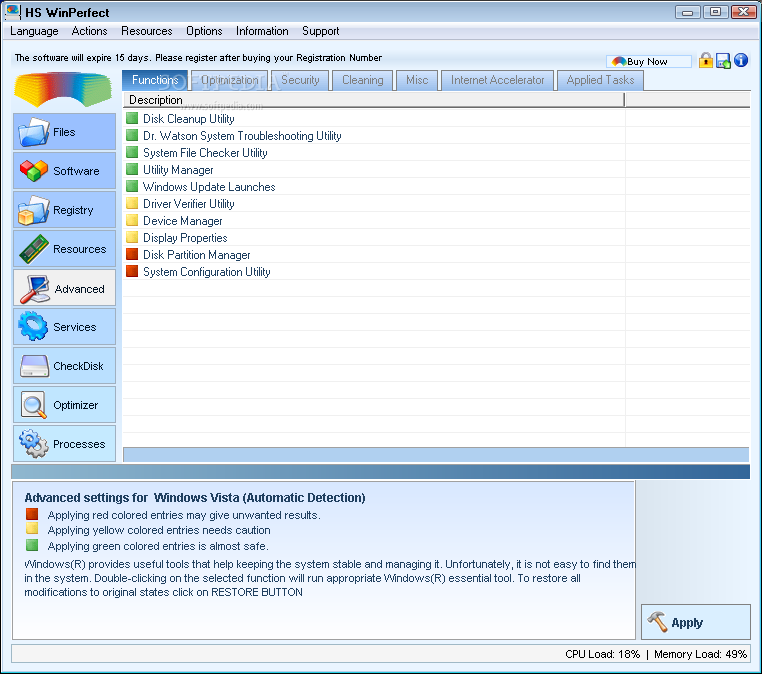This screenshot has height=674, width=762.
Task: Click the save settings disk icon
Action: [x=723, y=61]
